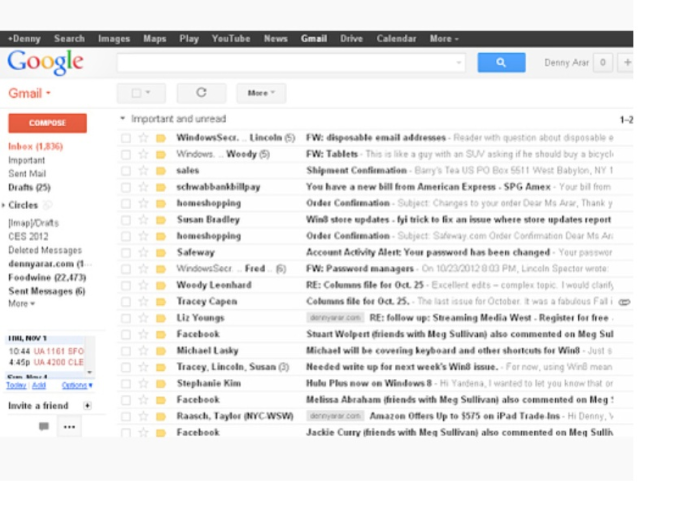Screen dimensions: 700x523
Task: Open +Denny in Google bar
Action: coord(24,39)
